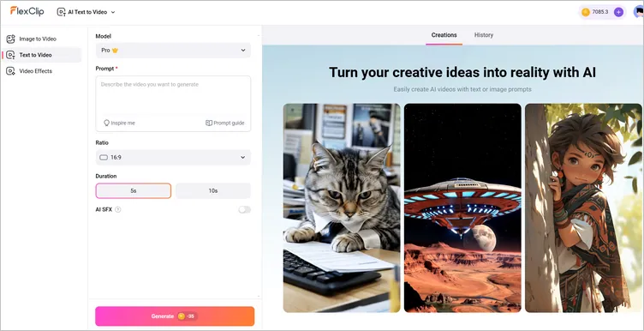Select Image to Video in the sidebar
Screen dimensions: 644x331
tap(41, 39)
